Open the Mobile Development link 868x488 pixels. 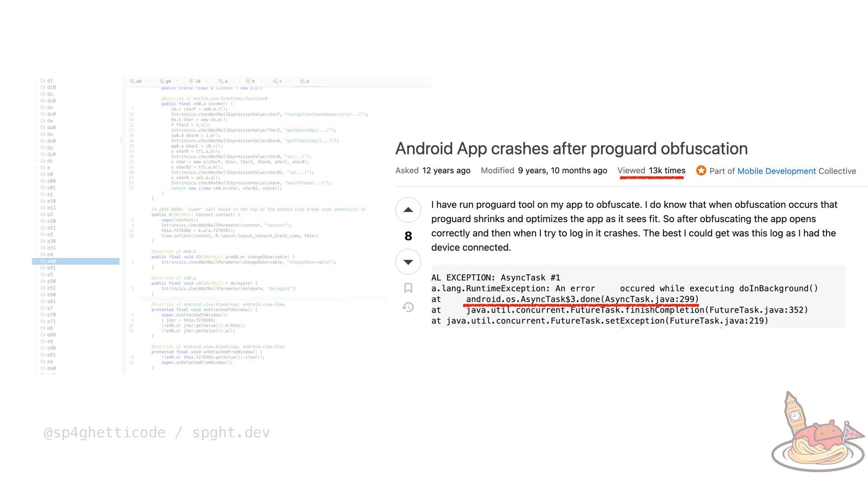[x=776, y=171]
